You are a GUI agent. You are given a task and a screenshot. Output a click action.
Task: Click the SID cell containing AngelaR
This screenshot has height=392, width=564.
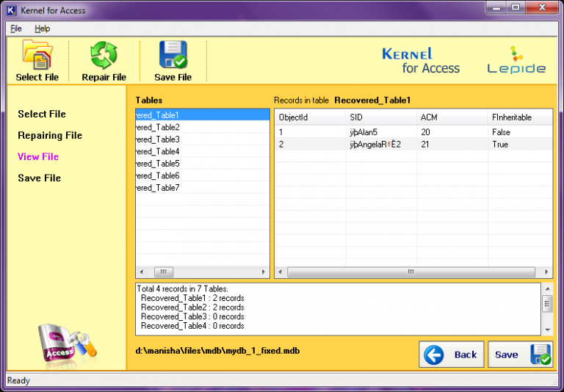pos(381,144)
